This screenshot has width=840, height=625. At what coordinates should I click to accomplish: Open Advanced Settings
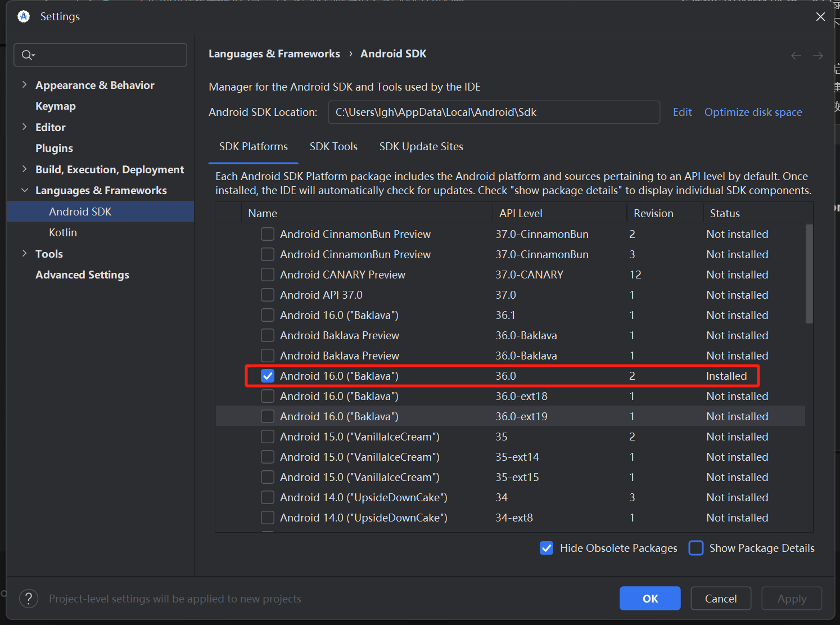click(x=82, y=275)
